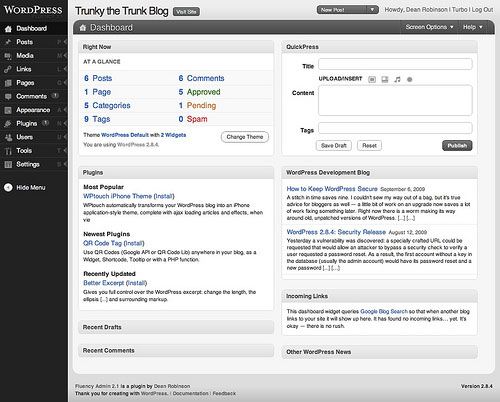Open the Turbo link in the header
The image size is (500, 402).
pos(460,10)
